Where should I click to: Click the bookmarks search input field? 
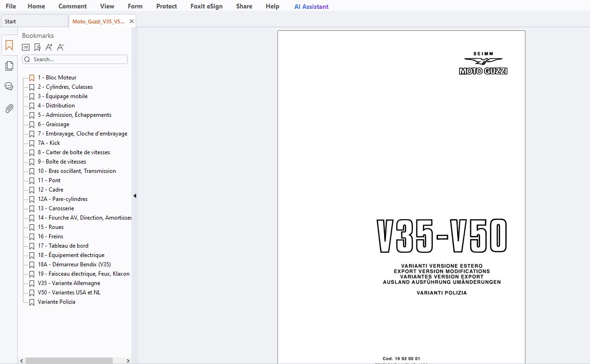pos(75,59)
